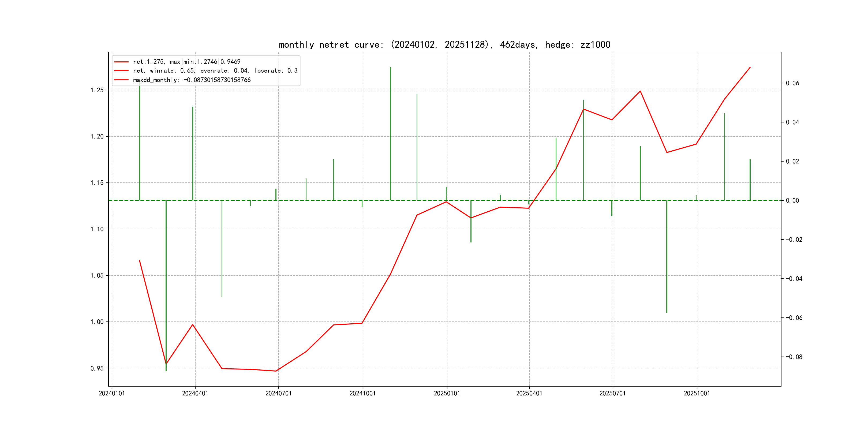Viewport: 868px width, 434px height.
Task: Click the chart title text
Action: click(x=444, y=44)
